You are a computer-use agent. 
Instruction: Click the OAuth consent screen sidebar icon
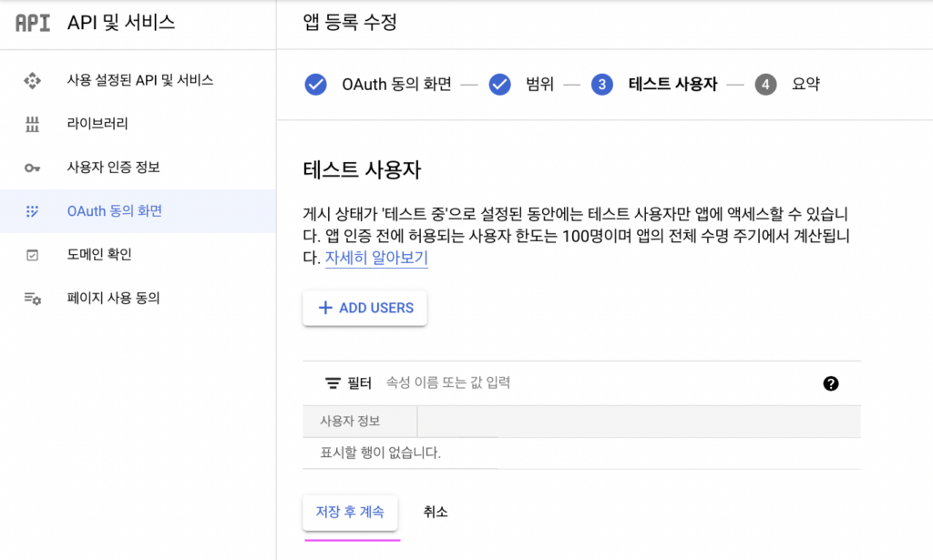click(x=33, y=211)
